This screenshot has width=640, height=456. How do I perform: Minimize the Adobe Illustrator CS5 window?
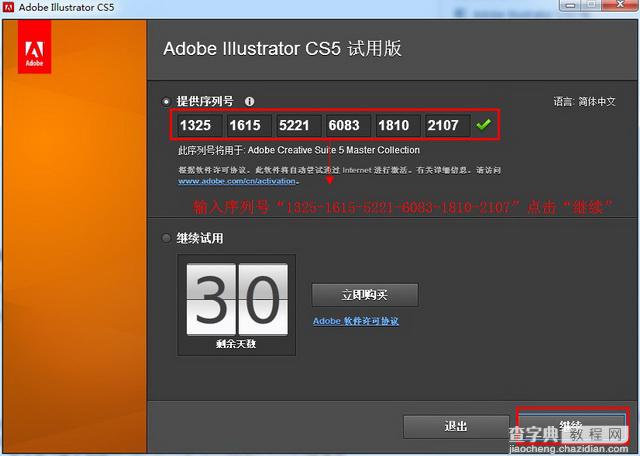(x=570, y=5)
